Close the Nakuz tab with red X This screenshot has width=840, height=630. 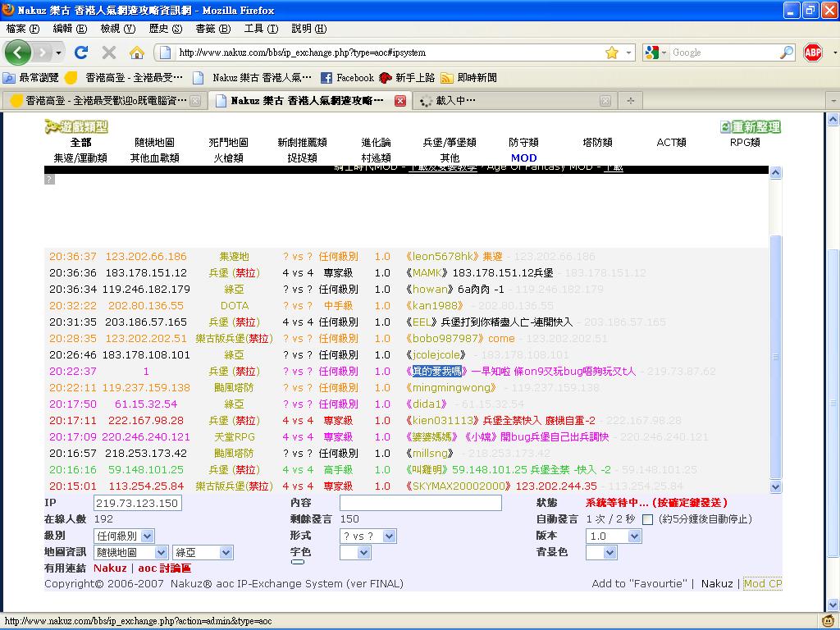click(x=399, y=101)
